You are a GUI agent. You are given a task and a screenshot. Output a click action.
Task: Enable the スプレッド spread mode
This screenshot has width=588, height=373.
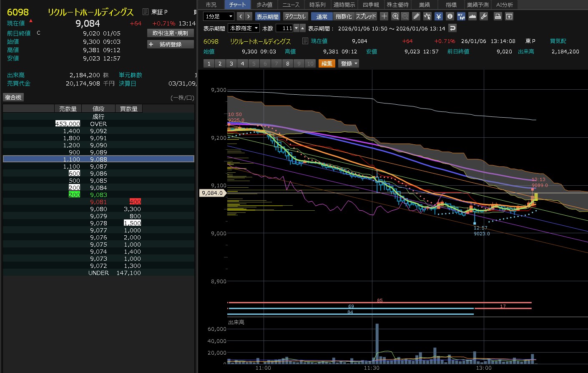366,16
